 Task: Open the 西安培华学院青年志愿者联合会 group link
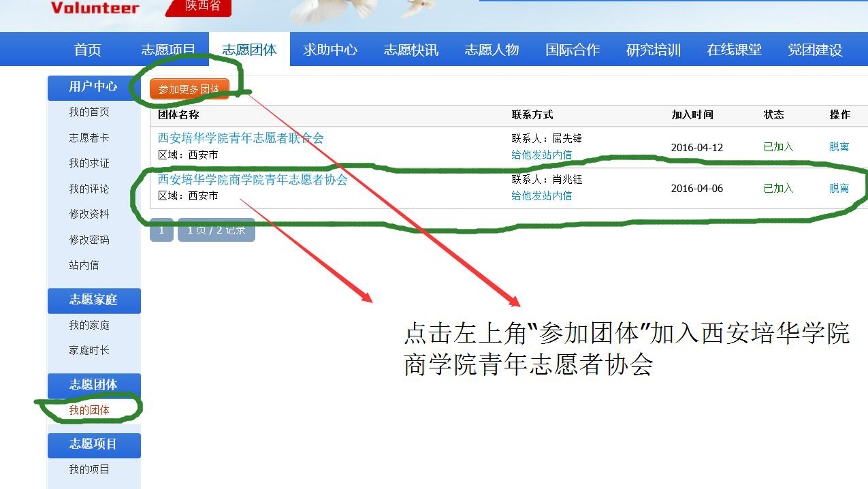(x=240, y=138)
